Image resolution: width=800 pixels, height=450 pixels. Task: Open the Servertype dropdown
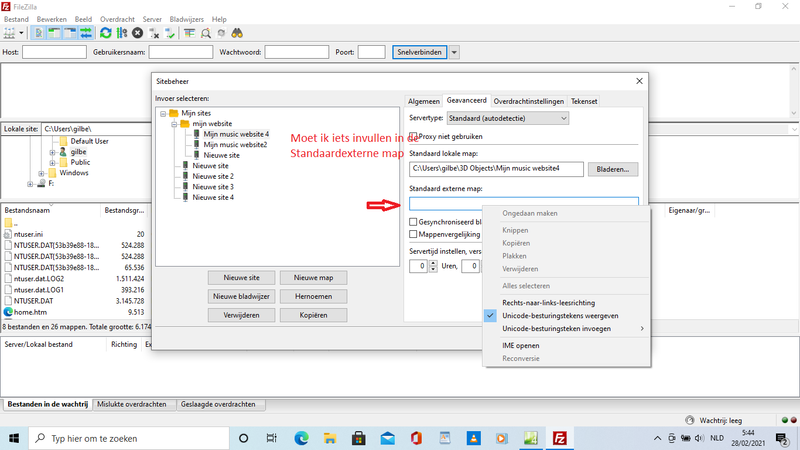tap(508, 118)
